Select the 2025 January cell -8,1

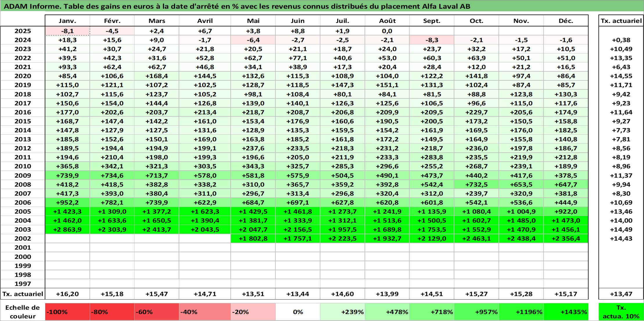[67, 31]
